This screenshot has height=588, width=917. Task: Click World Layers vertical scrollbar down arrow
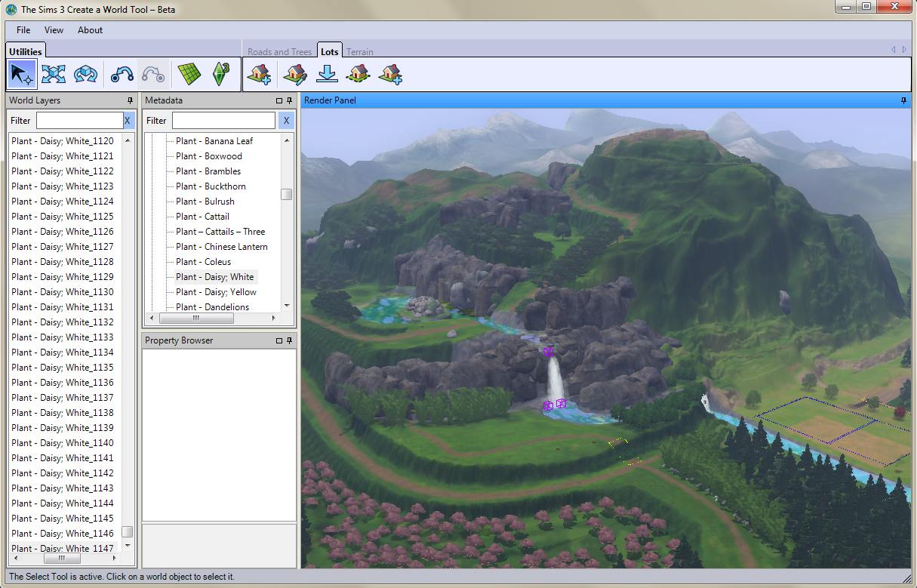tap(128, 545)
